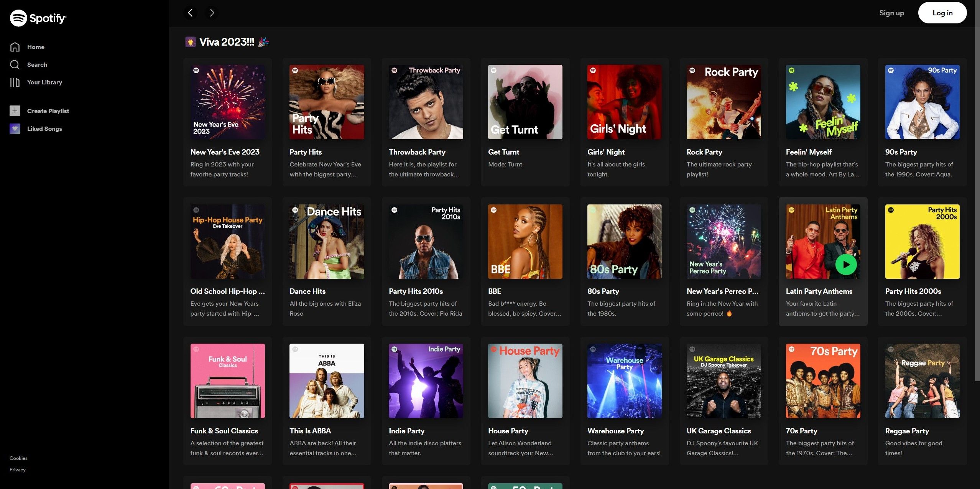Log in to Spotify
The image size is (980, 489).
[942, 13]
